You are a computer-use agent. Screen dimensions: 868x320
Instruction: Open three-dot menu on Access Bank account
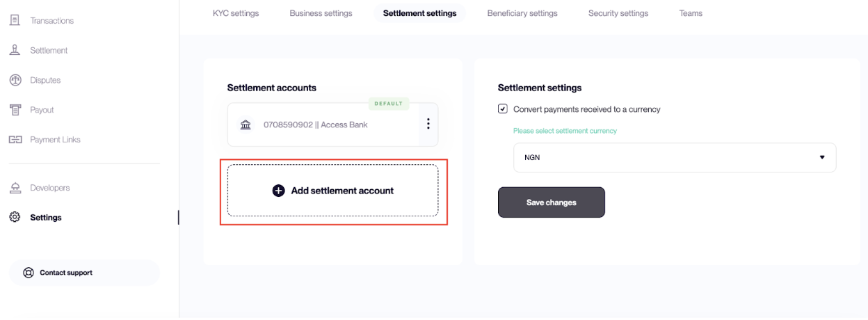pyautogui.click(x=428, y=124)
